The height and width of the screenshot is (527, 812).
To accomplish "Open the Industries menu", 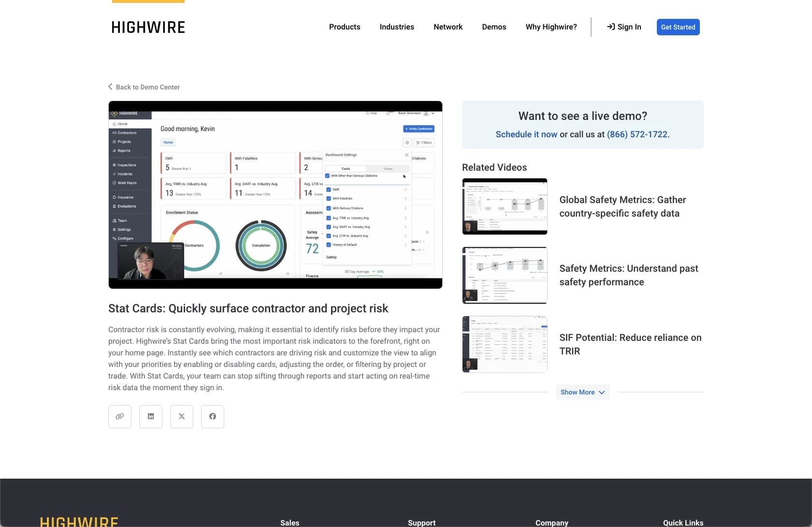I will 397,27.
